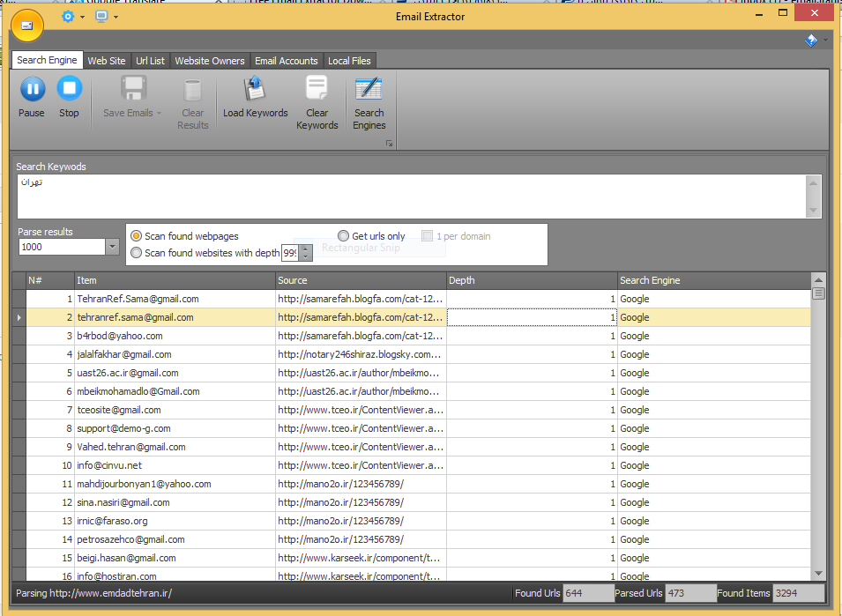Screen dimensions: 842x616
Task: Load Keywords from file
Action: click(x=256, y=97)
